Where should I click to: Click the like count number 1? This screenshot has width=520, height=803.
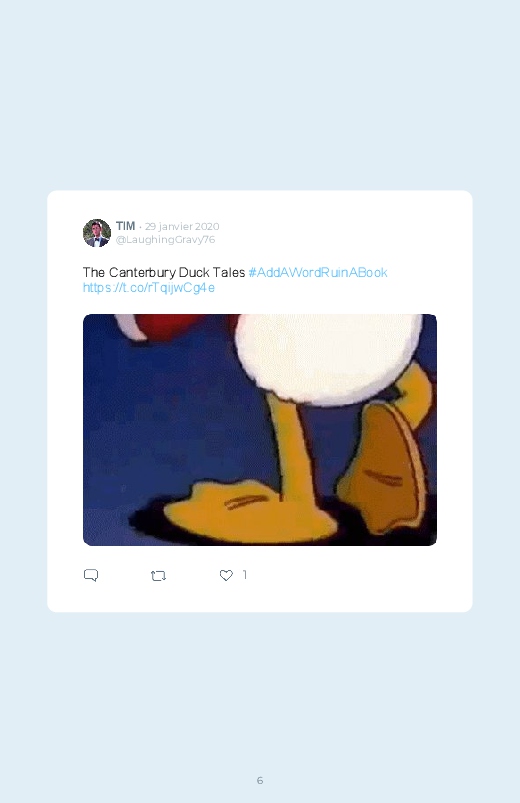(x=245, y=575)
